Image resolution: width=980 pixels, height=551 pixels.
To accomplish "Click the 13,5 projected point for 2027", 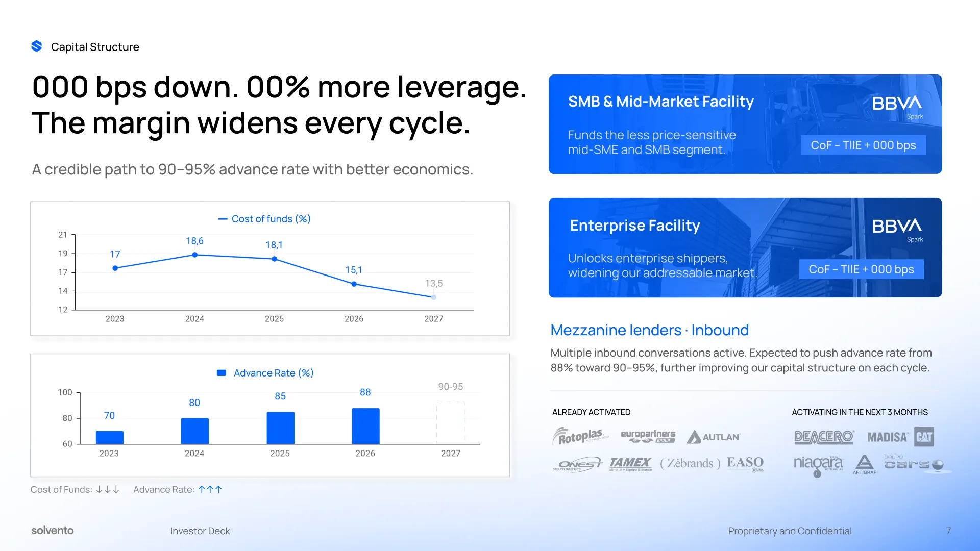I will (x=433, y=297).
